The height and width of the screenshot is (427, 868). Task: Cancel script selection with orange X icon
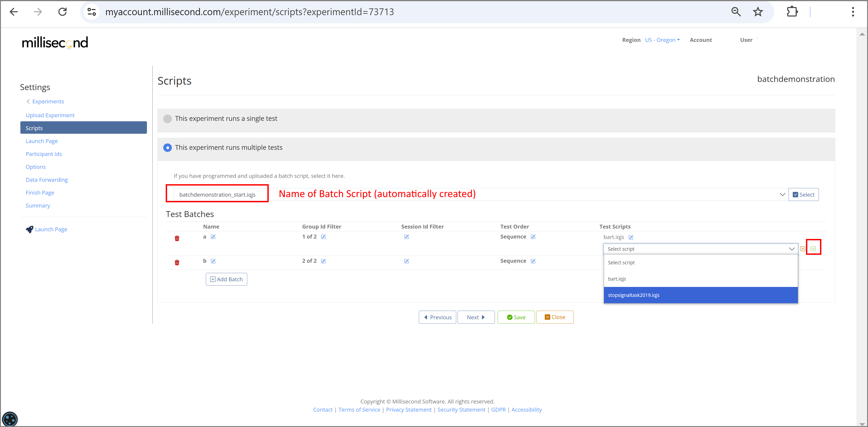(803, 249)
